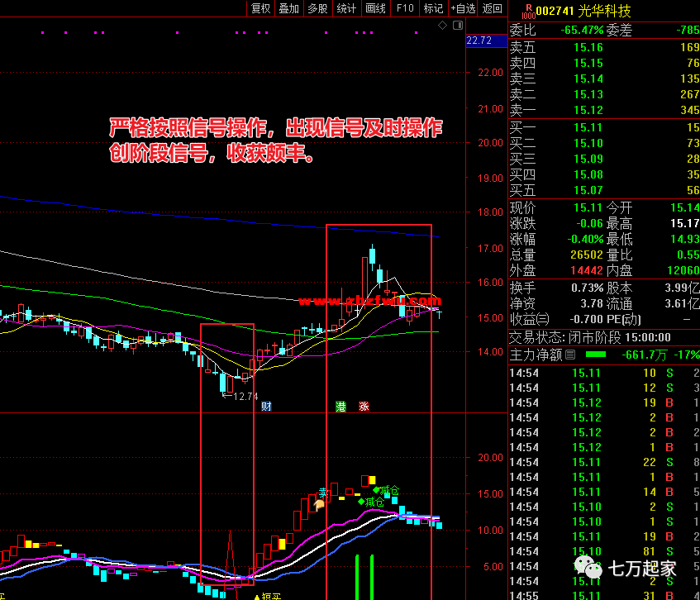Click the 标记 mark button
Screen dimensions: 700x600
coord(433,8)
